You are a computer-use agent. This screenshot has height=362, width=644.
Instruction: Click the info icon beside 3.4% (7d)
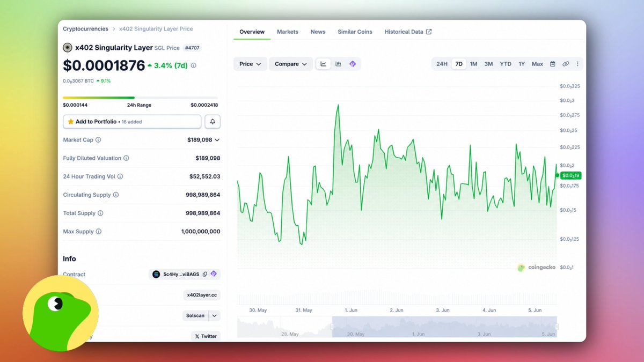tap(193, 65)
